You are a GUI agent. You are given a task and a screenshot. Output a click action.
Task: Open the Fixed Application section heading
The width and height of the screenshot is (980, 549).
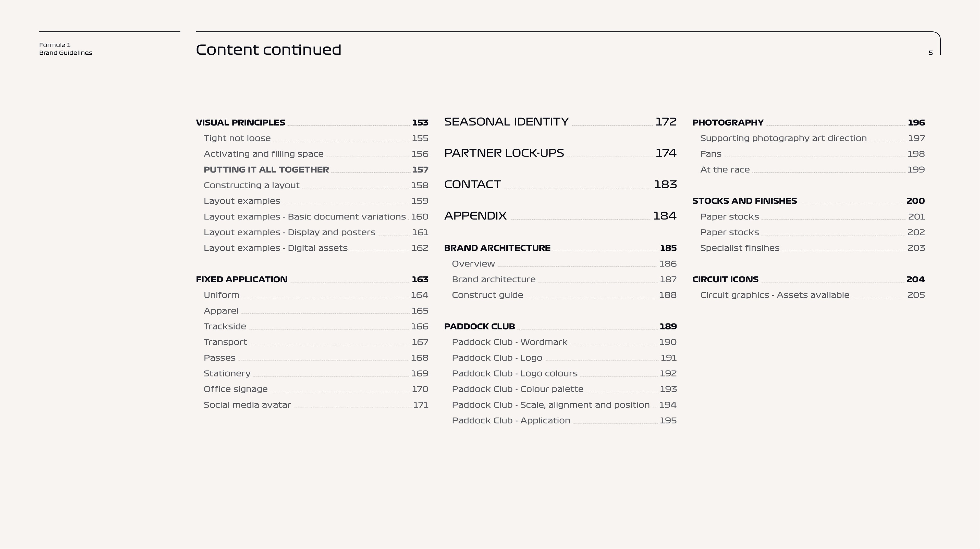click(242, 279)
